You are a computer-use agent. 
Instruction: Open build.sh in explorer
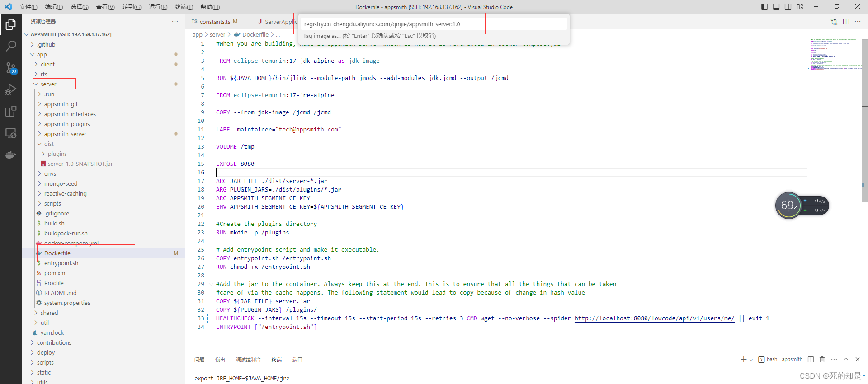pyautogui.click(x=104, y=223)
